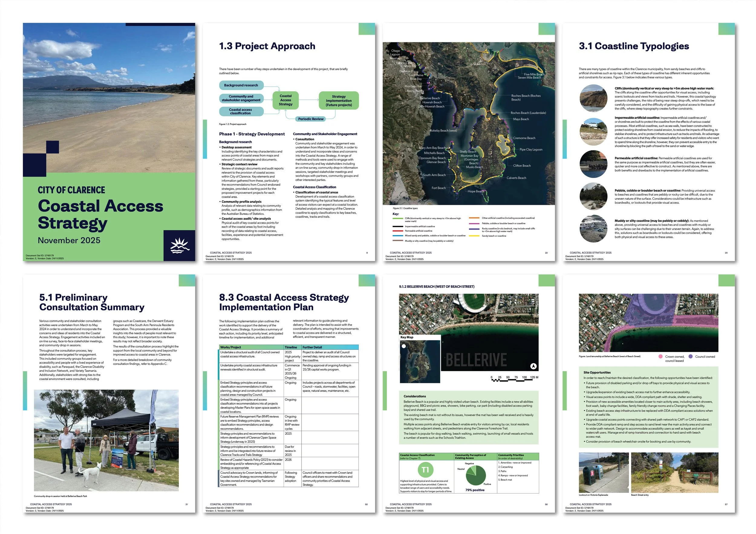Viewport: 756px width, 534px height.
Task: Click the purple Council owned legend dot
Action: [x=690, y=357]
